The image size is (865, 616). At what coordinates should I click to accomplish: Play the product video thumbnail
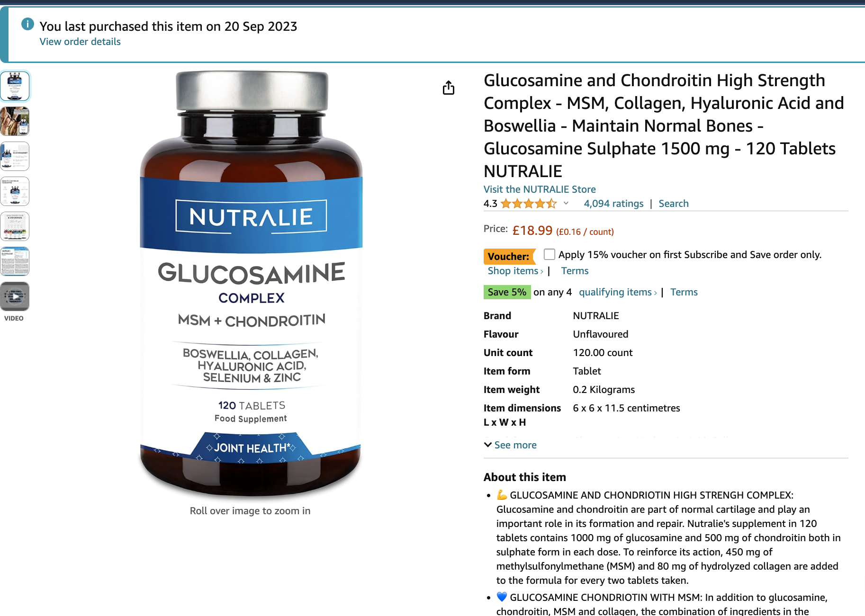pos(15,296)
